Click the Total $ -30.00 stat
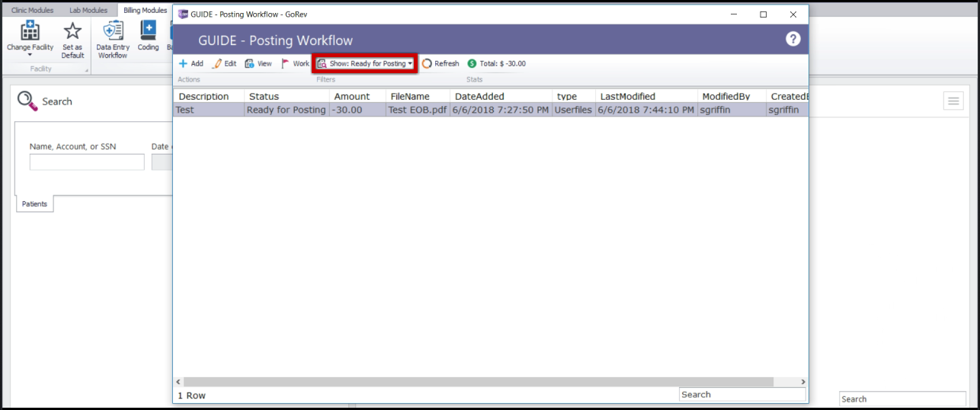The width and height of the screenshot is (980, 410). click(x=496, y=64)
